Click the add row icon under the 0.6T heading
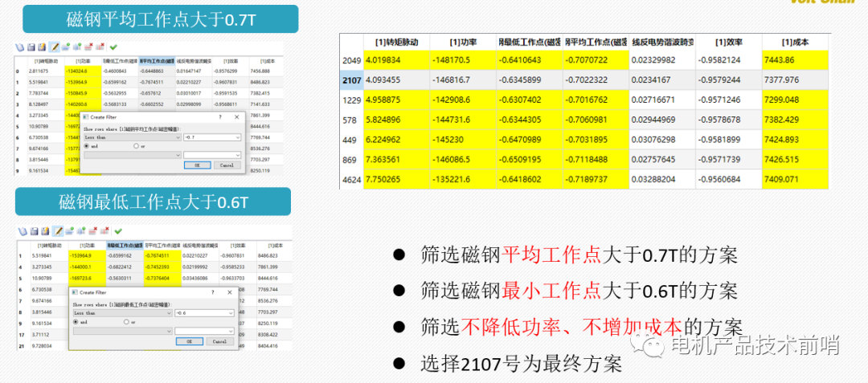This screenshot has height=383, width=868. pyautogui.click(x=69, y=231)
